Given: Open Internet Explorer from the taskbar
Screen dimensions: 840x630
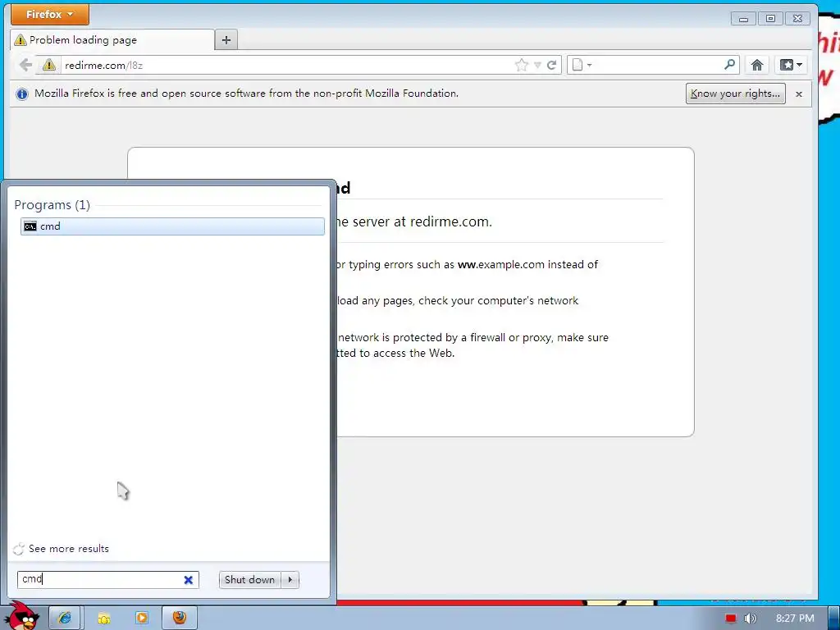Looking at the screenshot, I should (65, 619).
